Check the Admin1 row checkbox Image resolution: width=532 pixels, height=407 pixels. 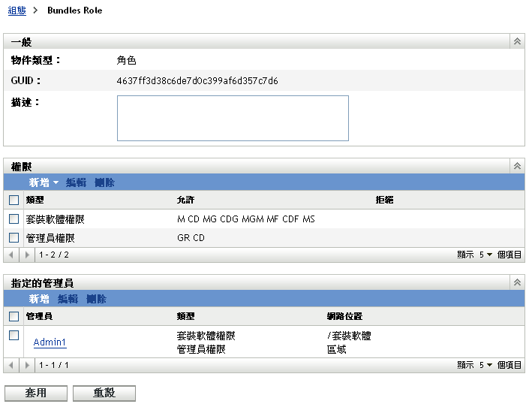pyautogui.click(x=14, y=336)
